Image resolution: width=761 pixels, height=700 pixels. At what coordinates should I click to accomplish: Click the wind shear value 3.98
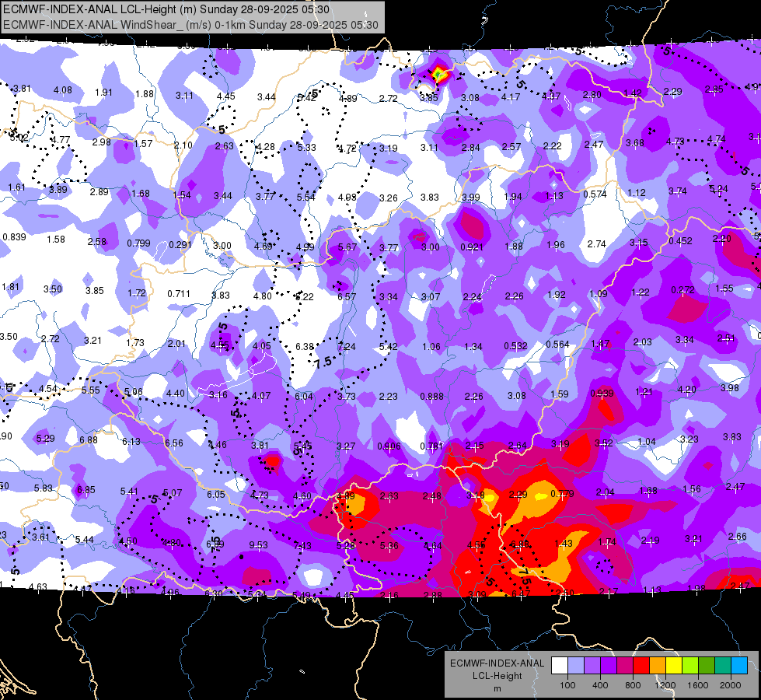(x=729, y=387)
